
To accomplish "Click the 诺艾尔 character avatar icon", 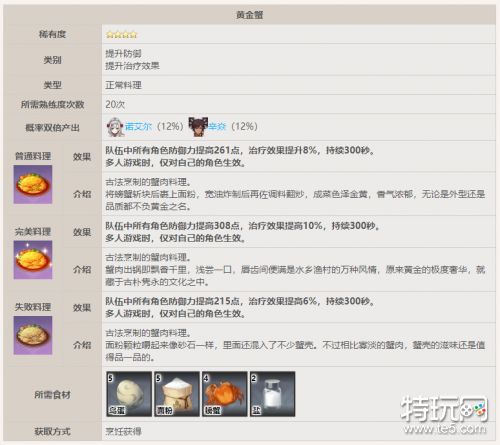I will point(116,127).
